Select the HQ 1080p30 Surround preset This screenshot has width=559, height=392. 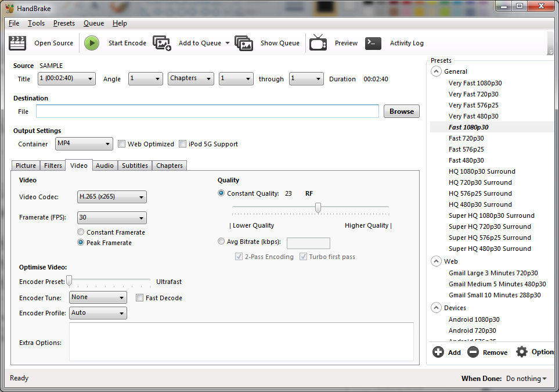(482, 171)
